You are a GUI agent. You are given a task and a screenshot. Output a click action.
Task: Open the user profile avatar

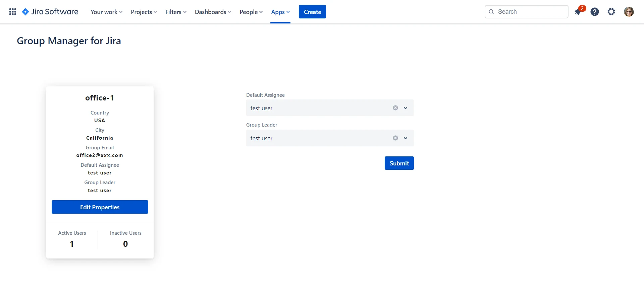[629, 12]
